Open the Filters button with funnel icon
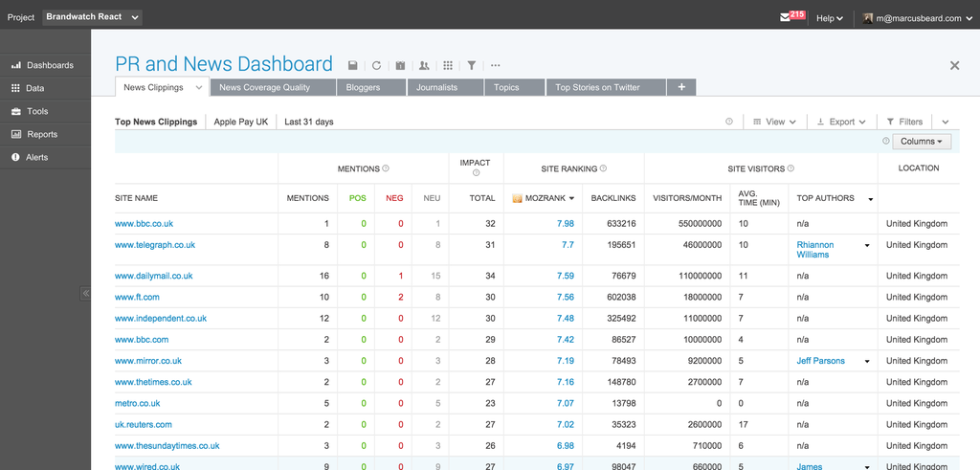This screenshot has width=980, height=470. coord(904,122)
